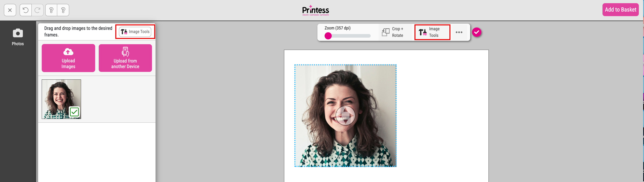Click the Zoom slider track near its end
This screenshot has width=644, height=182.
click(x=367, y=36)
